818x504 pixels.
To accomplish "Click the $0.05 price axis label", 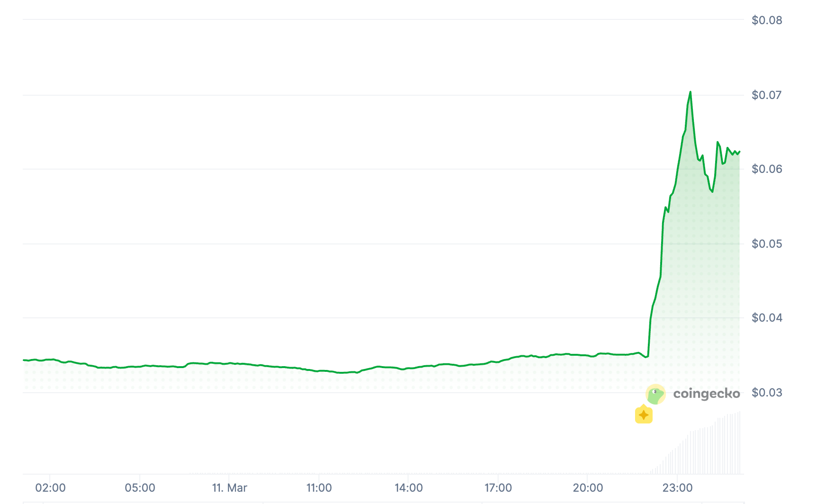I will point(766,244).
